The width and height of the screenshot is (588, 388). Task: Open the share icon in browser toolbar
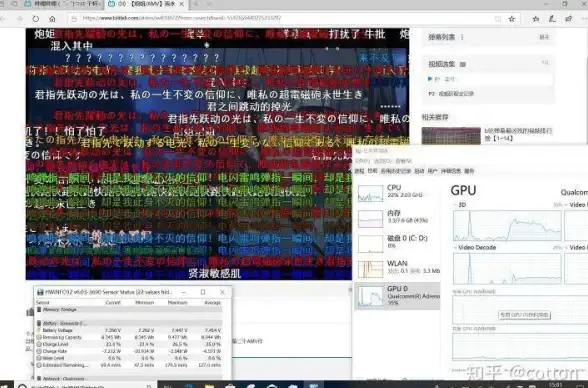tap(569, 19)
